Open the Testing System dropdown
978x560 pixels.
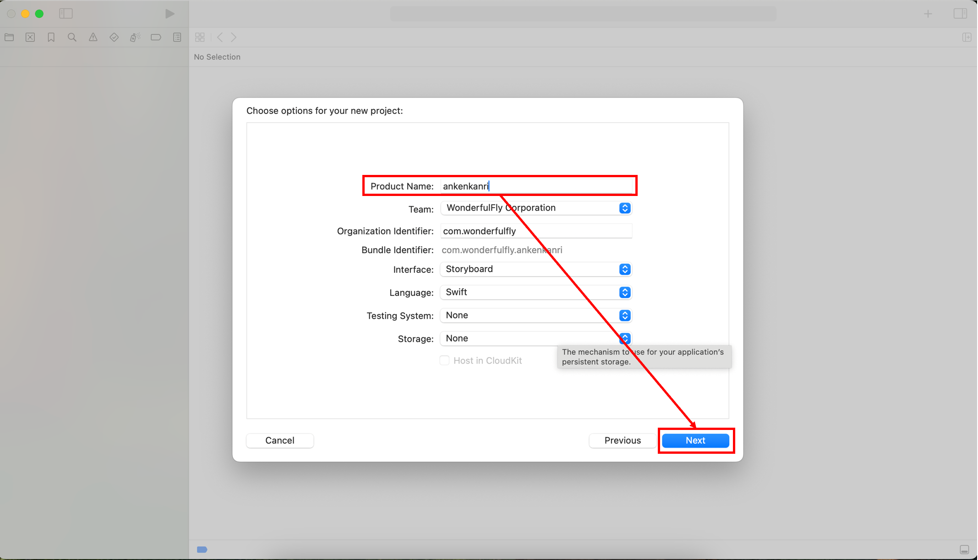tap(536, 315)
